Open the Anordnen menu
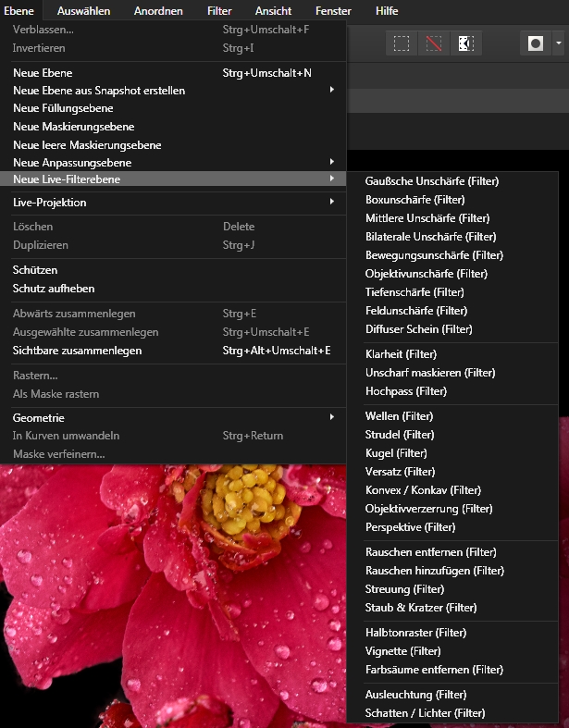The image size is (569, 728). pyautogui.click(x=158, y=10)
